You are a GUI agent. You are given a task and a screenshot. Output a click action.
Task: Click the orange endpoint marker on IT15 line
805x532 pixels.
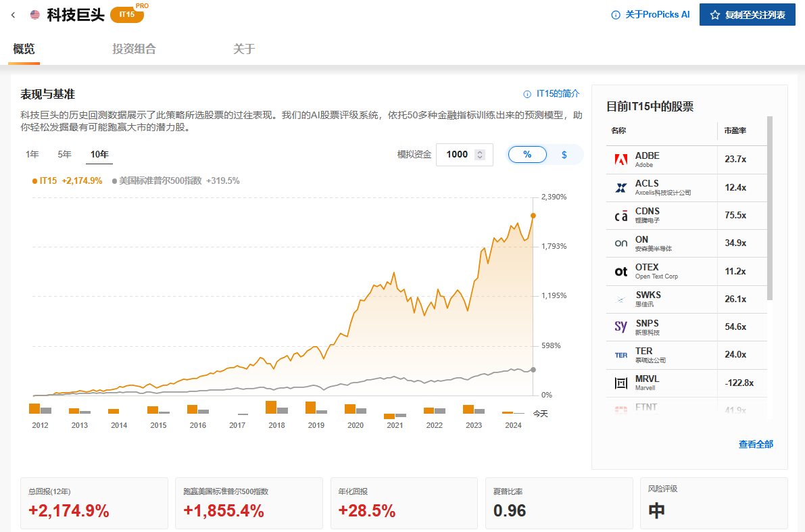(x=533, y=216)
